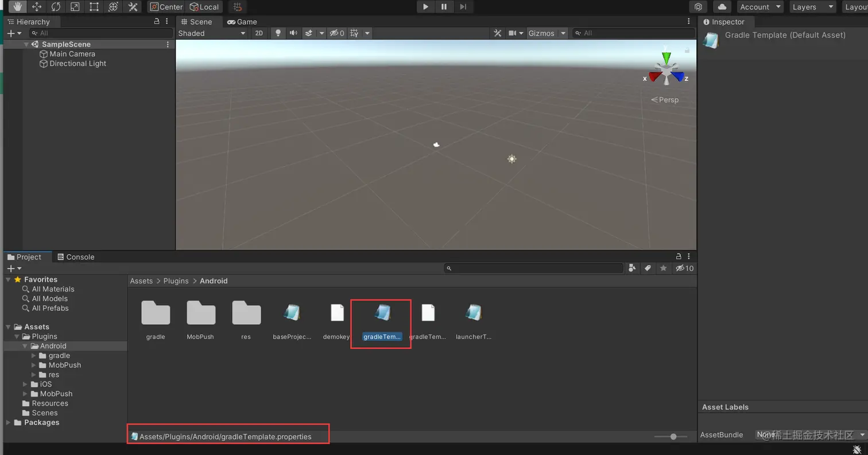The height and width of the screenshot is (455, 868).
Task: Focus the Scene view search field
Action: pyautogui.click(x=634, y=33)
